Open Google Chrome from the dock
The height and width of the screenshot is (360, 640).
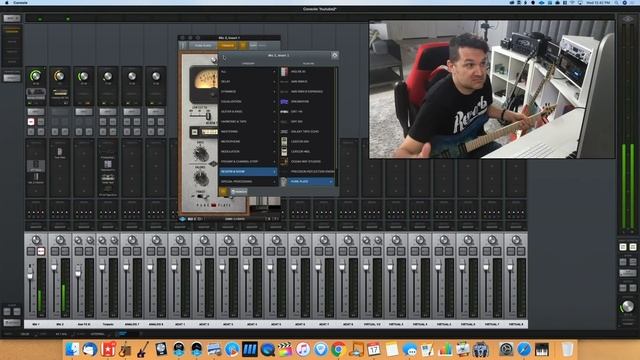click(x=338, y=349)
